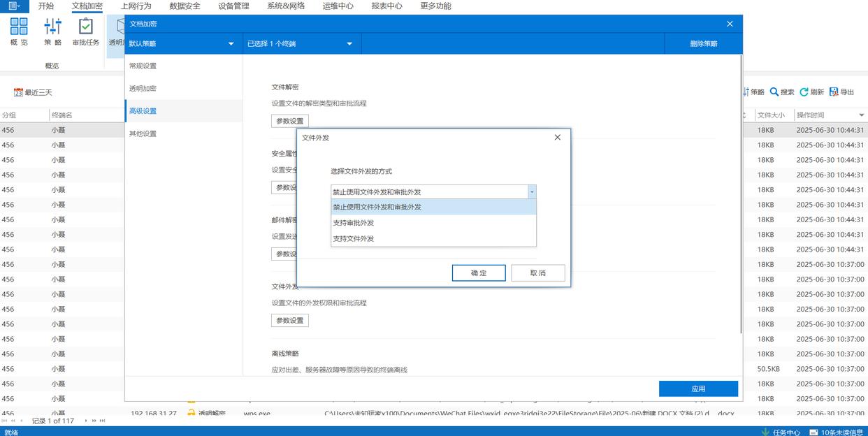The image size is (868, 436).
Task: Expand the 默认策略 policy dropdown
Action: click(x=231, y=44)
